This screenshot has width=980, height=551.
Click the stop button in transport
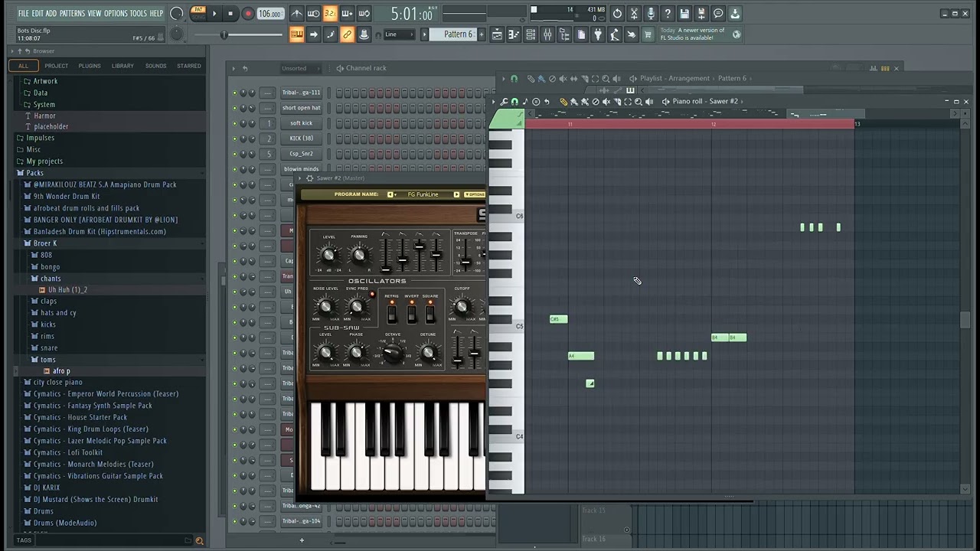pyautogui.click(x=230, y=14)
